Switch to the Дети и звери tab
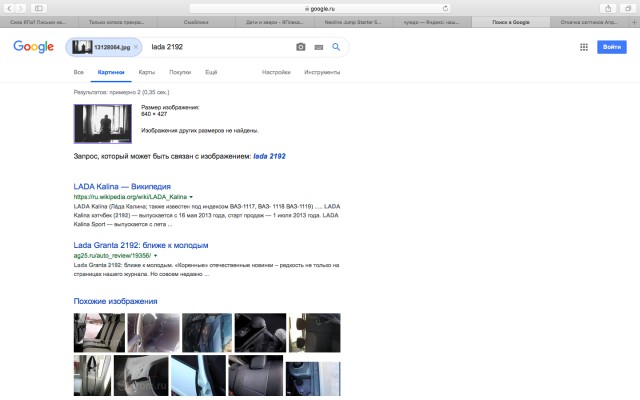640x400 pixels. pos(275,22)
